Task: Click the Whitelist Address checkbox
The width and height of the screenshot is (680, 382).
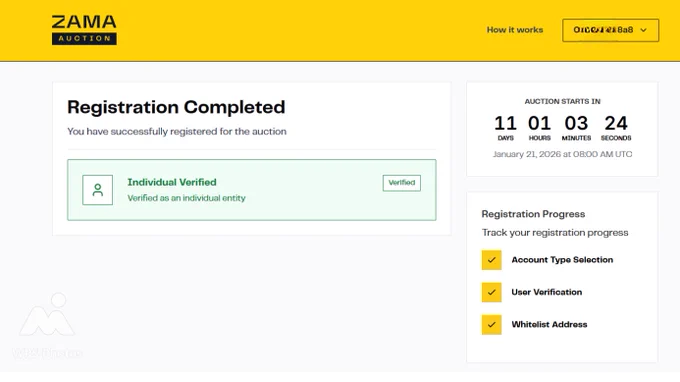Action: (491, 324)
